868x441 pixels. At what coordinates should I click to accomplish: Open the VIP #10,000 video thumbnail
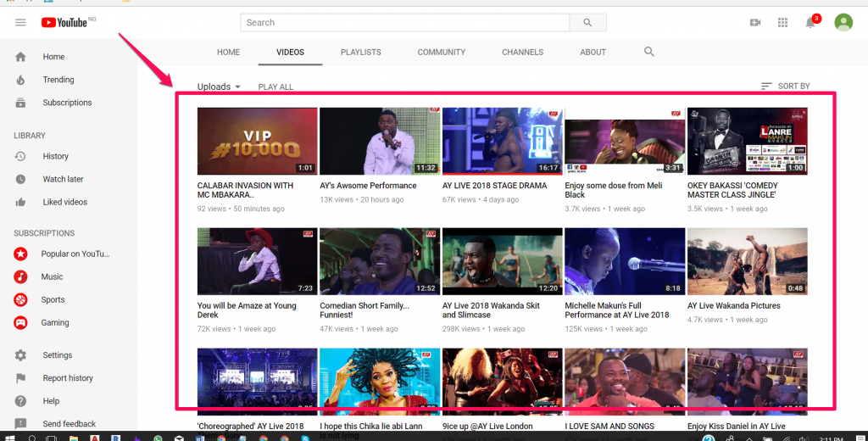pos(257,141)
